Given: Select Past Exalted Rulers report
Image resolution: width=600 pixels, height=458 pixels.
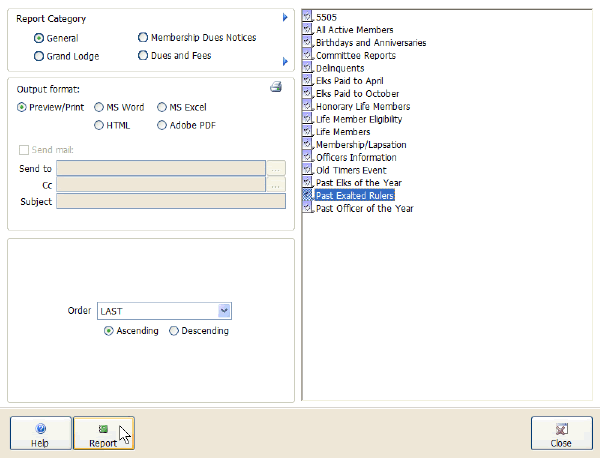Looking at the screenshot, I should tap(354, 196).
